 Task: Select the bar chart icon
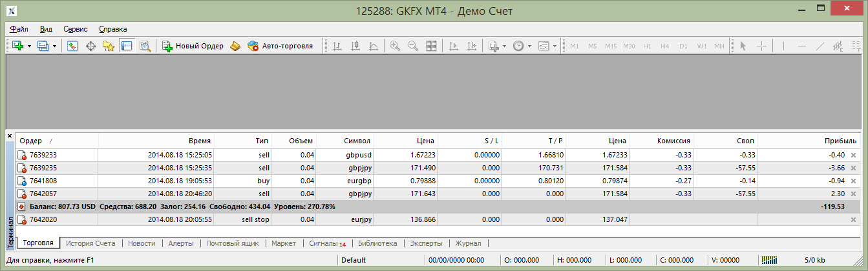click(337, 46)
